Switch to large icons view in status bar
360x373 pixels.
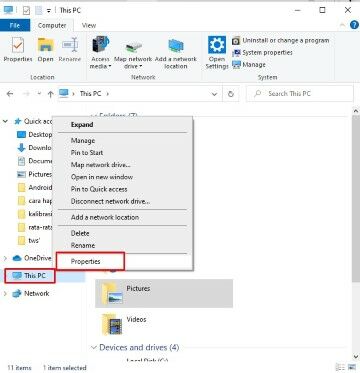[x=353, y=367]
